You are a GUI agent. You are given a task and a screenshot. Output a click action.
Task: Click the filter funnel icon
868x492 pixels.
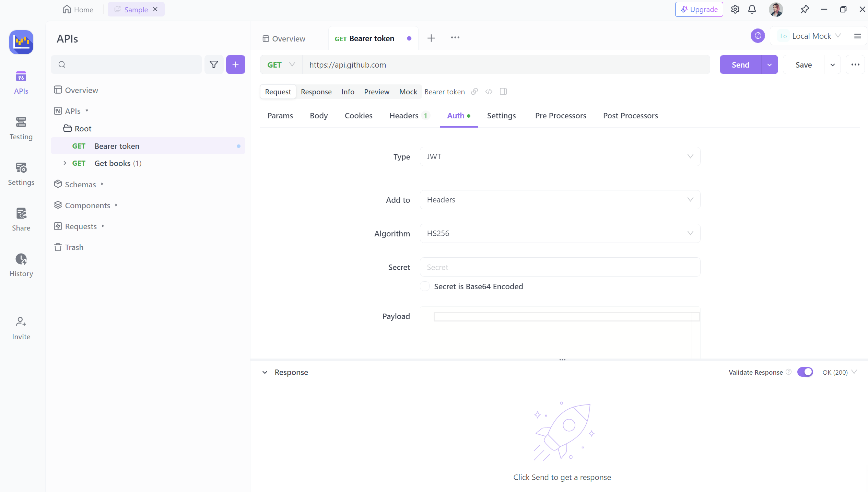coord(214,65)
